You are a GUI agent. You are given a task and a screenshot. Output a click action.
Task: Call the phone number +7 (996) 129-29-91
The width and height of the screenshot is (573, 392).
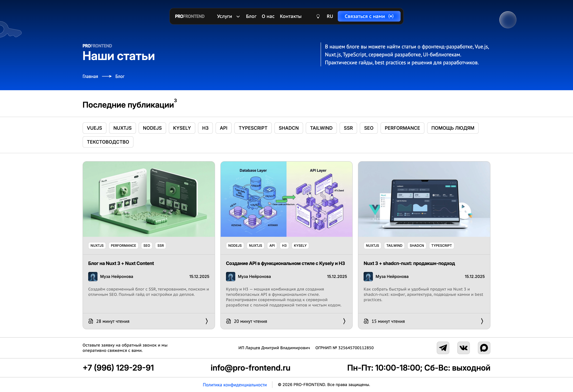[118, 368]
